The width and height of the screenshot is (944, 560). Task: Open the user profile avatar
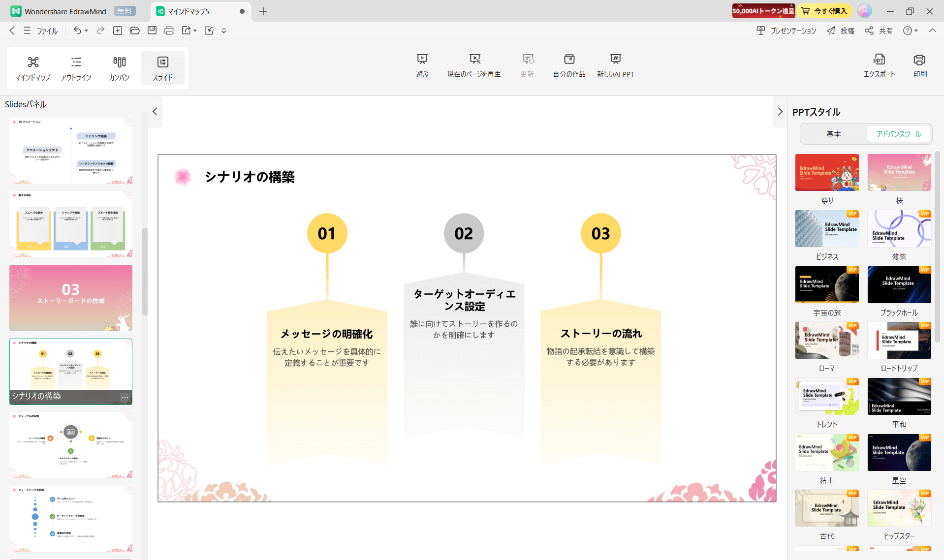(x=865, y=11)
